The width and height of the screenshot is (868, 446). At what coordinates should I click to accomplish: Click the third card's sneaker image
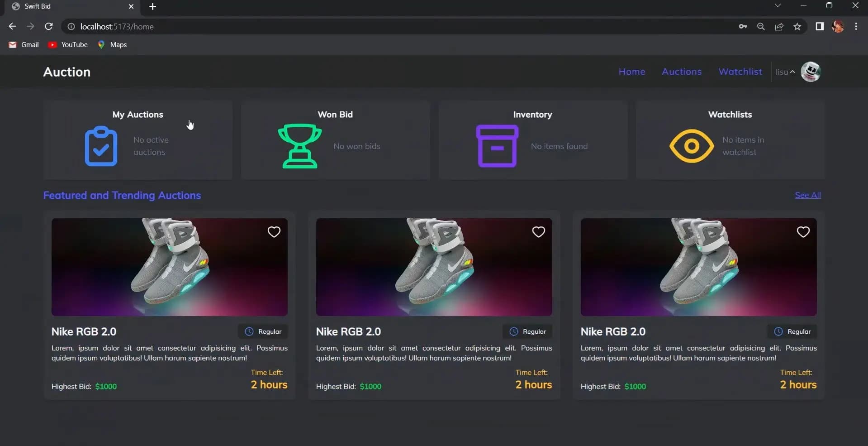click(x=699, y=267)
